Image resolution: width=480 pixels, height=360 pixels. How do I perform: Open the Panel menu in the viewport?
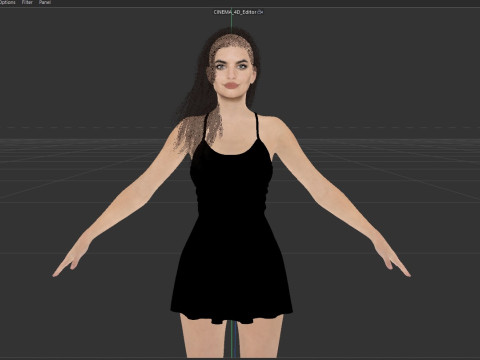45,2
